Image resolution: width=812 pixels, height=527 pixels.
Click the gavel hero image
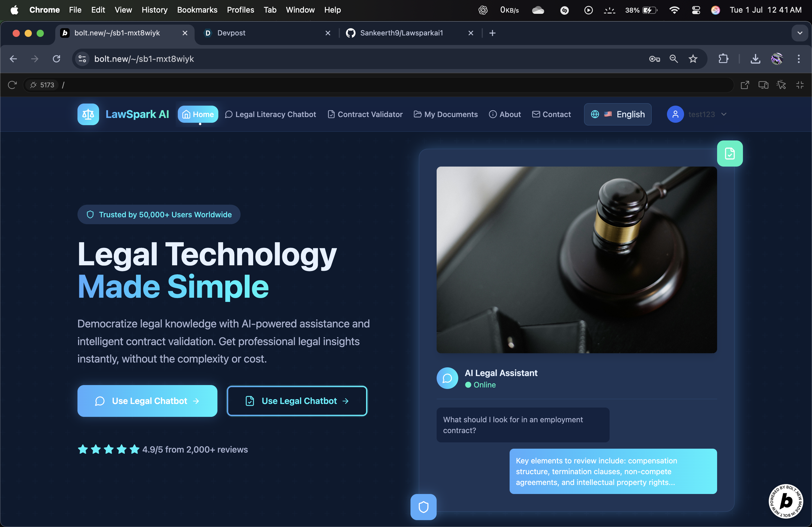[x=577, y=260]
